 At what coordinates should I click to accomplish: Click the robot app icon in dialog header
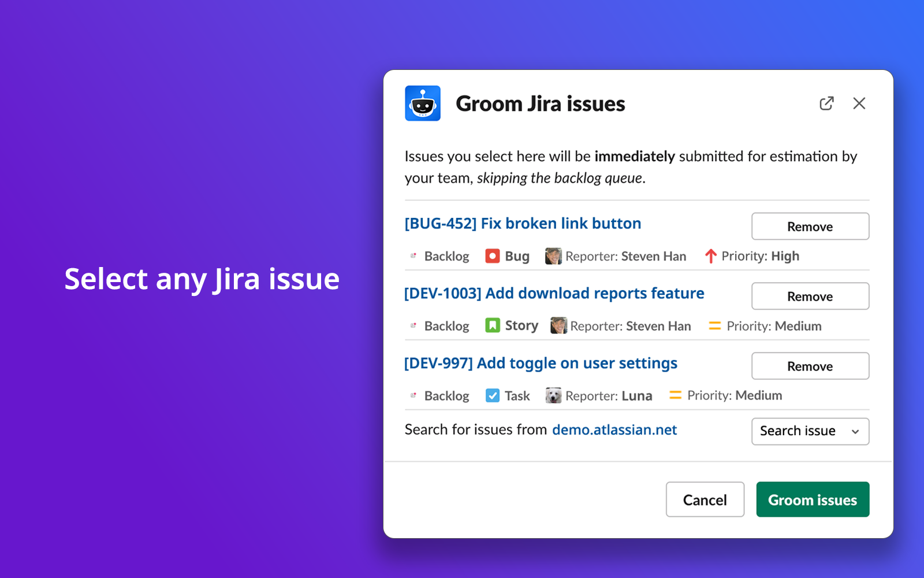[423, 103]
